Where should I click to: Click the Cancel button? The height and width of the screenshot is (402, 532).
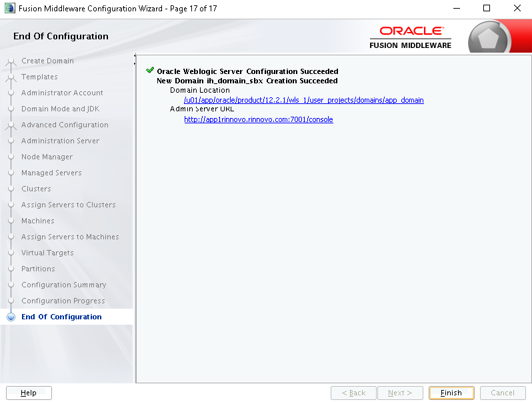tap(503, 393)
